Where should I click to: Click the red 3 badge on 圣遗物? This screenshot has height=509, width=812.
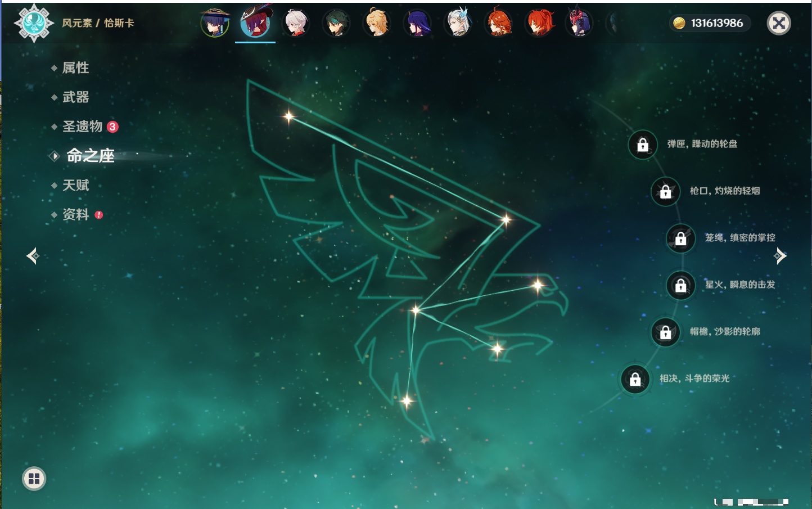coord(112,127)
